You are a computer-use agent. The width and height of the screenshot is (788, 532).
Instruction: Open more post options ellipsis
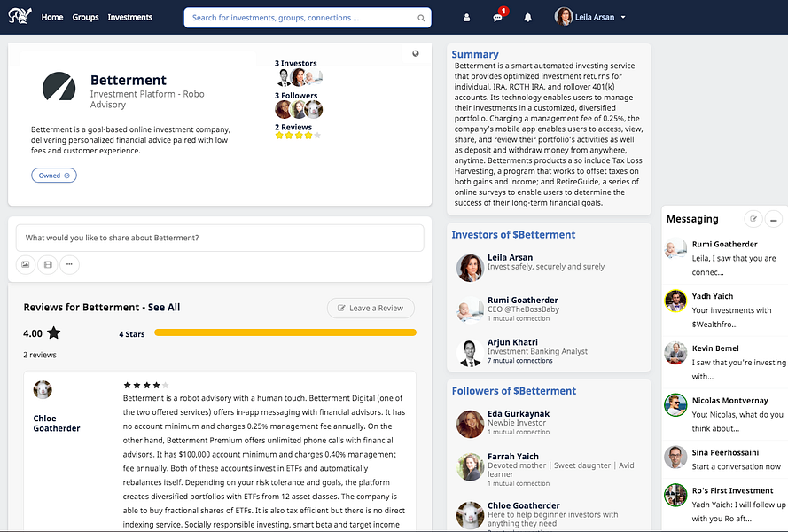[69, 264]
